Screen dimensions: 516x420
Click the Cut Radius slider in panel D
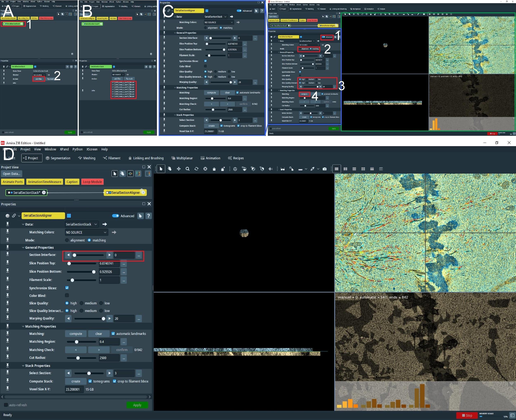pos(81,358)
